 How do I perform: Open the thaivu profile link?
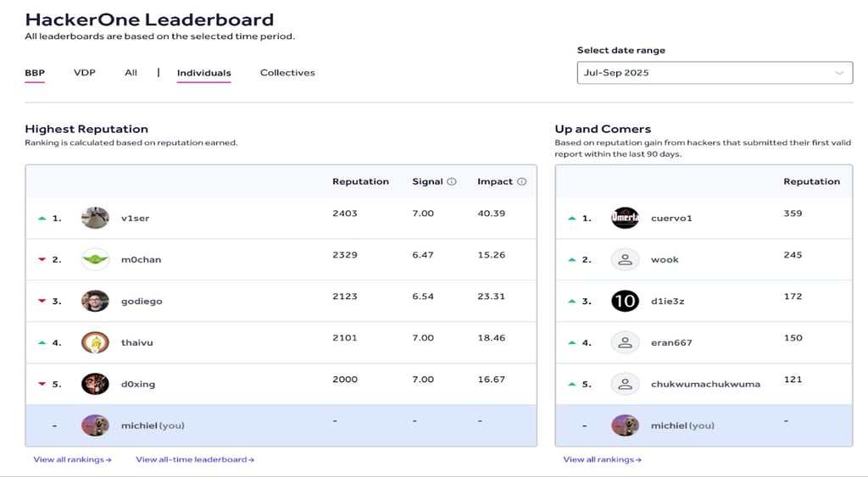point(136,342)
